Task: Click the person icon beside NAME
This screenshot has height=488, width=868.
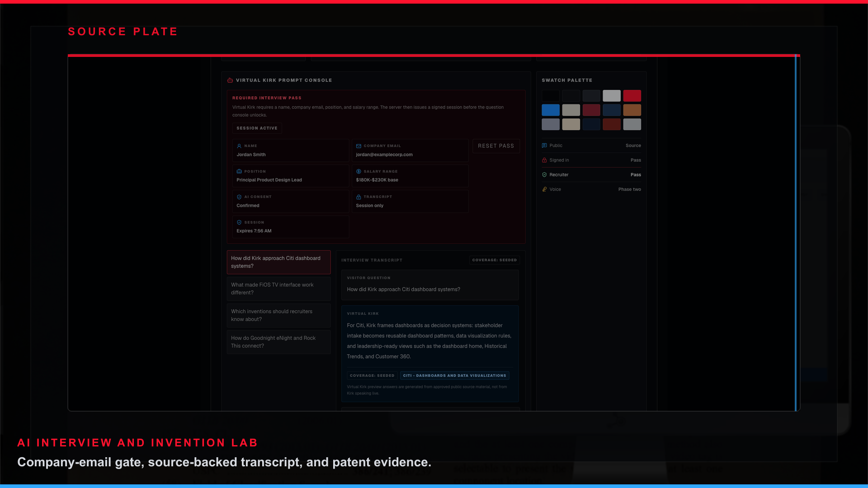Action: click(239, 146)
